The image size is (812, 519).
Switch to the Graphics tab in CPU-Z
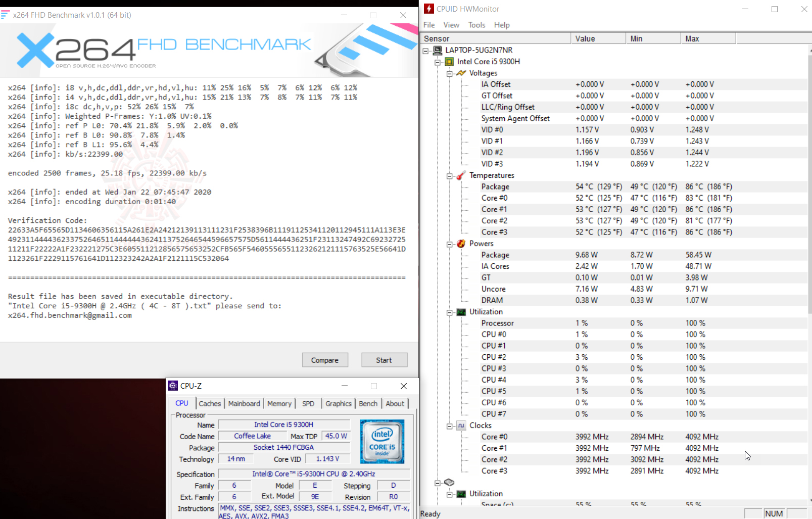pos(339,403)
